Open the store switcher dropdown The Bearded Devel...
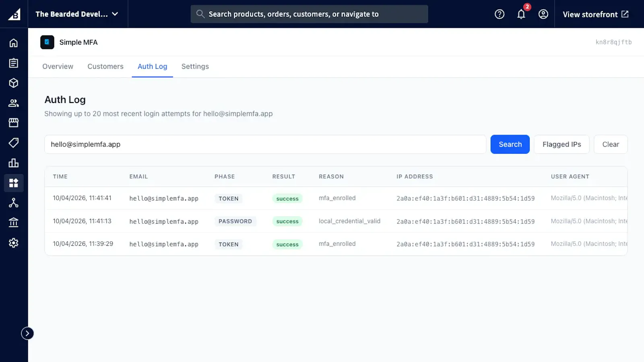 tap(77, 14)
